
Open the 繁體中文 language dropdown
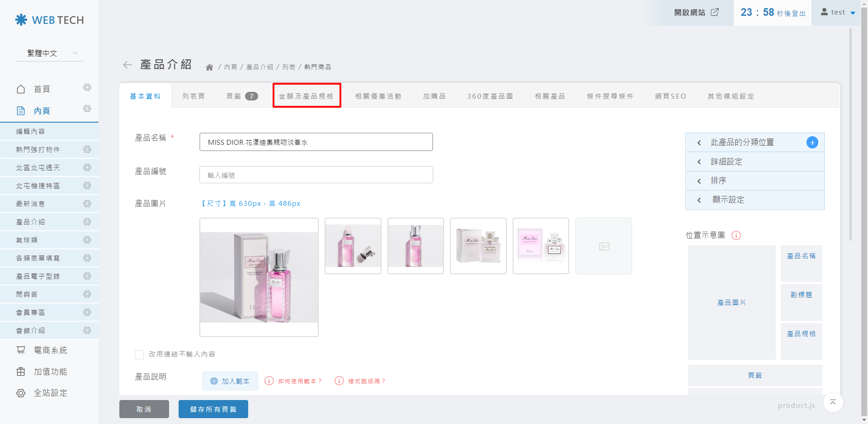49,53
